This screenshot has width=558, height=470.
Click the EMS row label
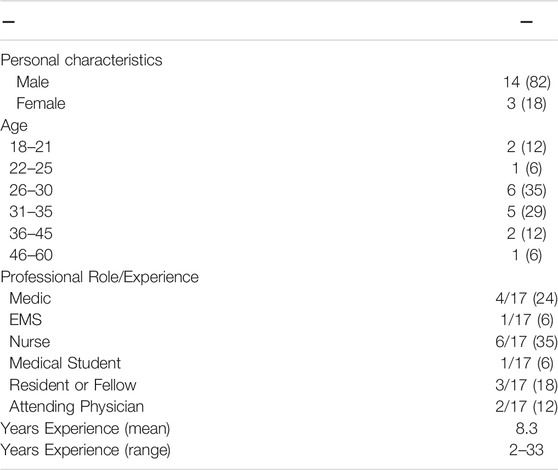[26, 320]
